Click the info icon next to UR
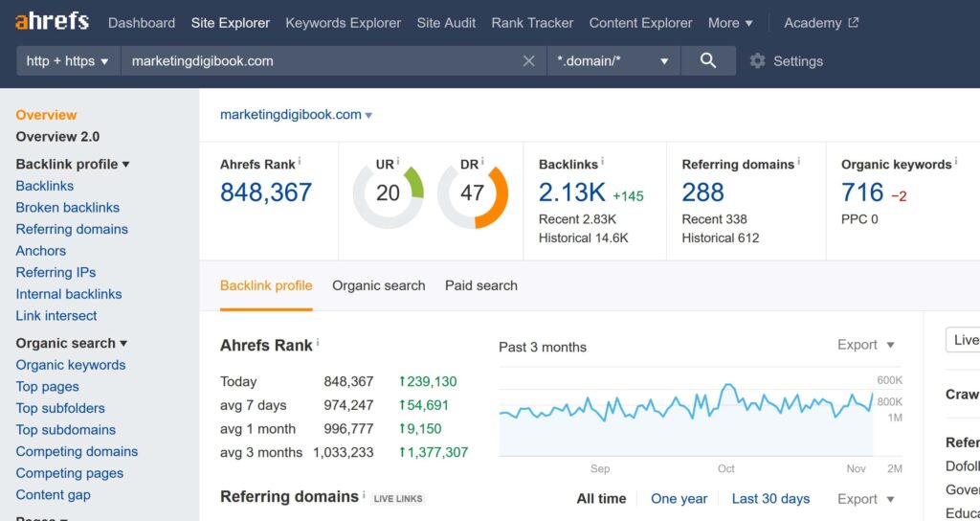 [x=398, y=161]
